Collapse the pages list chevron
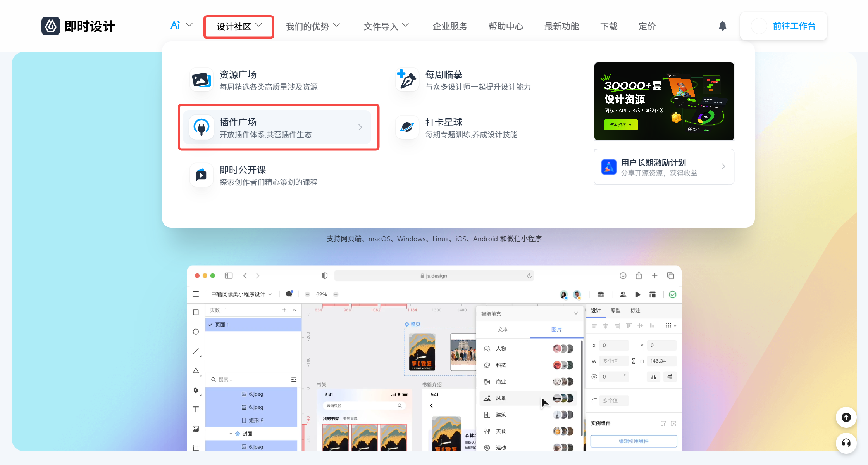 tap(294, 310)
